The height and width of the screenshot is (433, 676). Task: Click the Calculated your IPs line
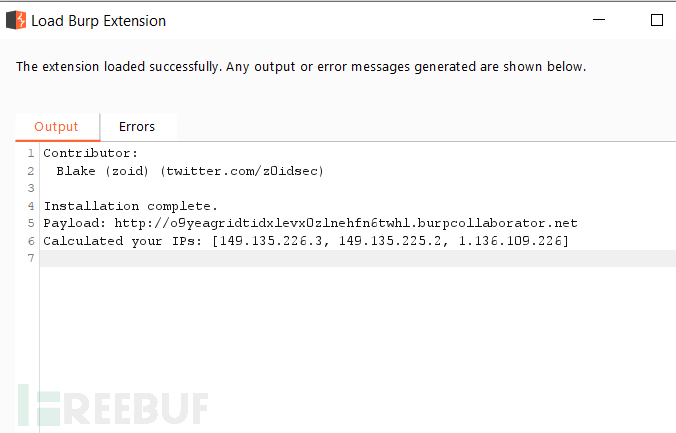306,241
